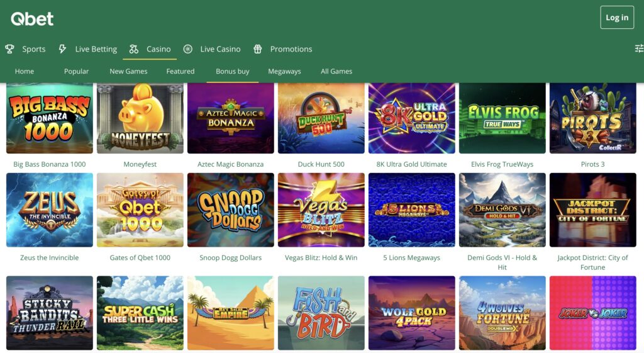Open Joker vs Joker thumbnail
Viewport: 644px width, 353px height.
[592, 313]
